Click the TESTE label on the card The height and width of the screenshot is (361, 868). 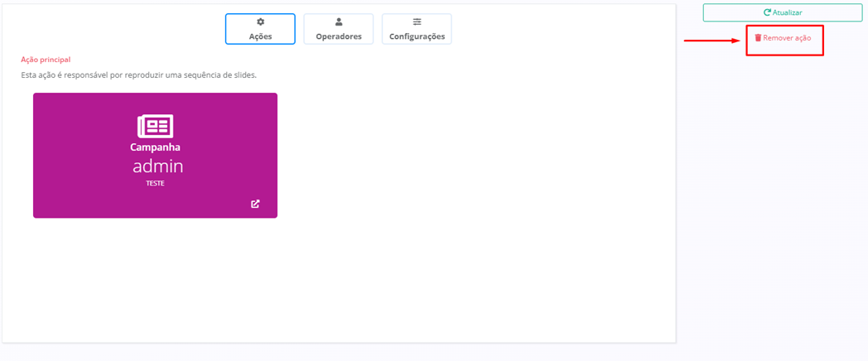[155, 184]
